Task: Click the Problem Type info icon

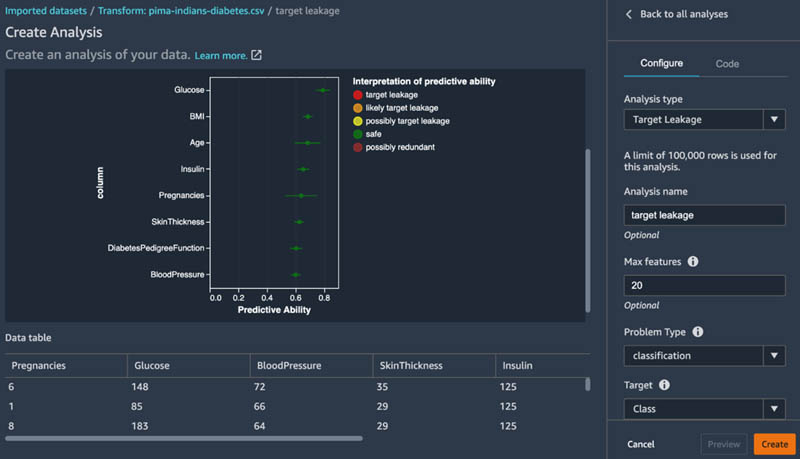Action: [697, 332]
